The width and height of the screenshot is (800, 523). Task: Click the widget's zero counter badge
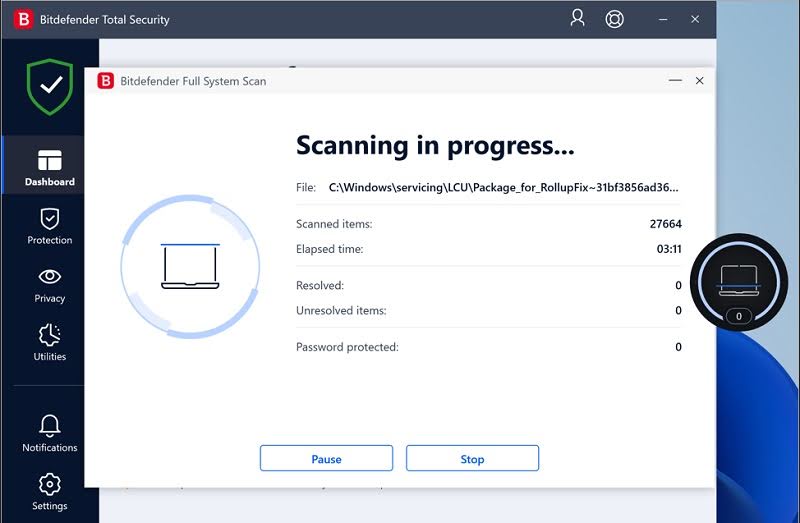click(739, 316)
